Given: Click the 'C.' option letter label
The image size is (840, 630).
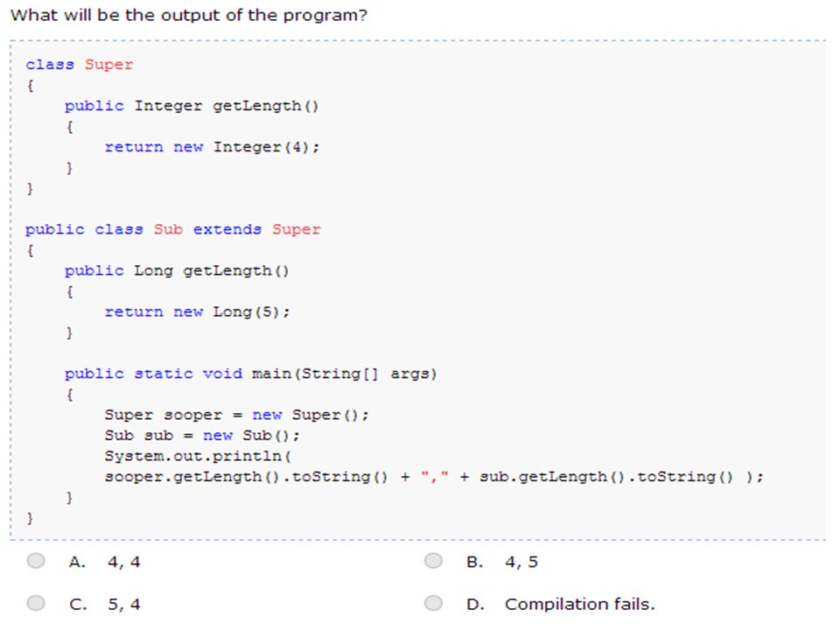Looking at the screenshot, I should (78, 605).
